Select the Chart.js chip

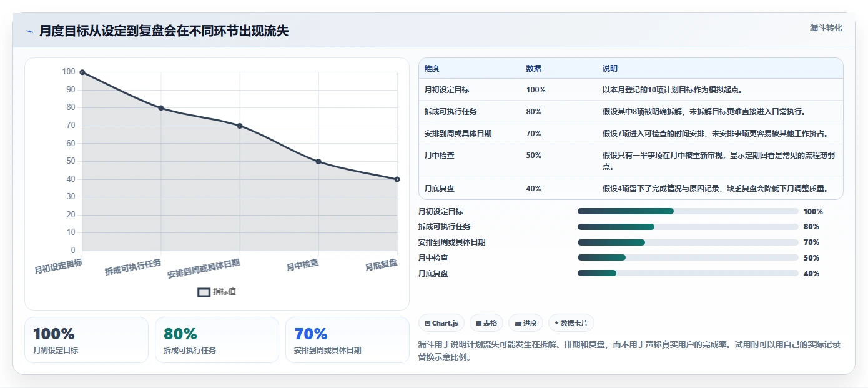(441, 323)
